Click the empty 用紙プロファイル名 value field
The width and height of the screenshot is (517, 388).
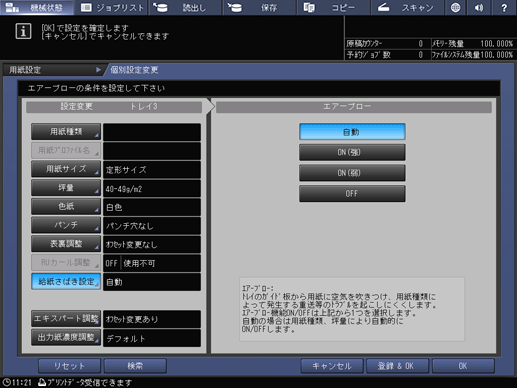click(x=152, y=151)
